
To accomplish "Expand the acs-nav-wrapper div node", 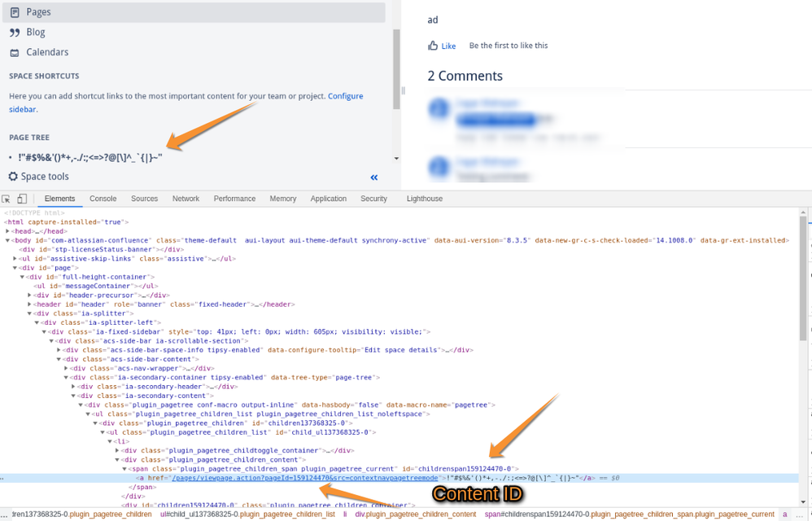I will coord(66,369).
